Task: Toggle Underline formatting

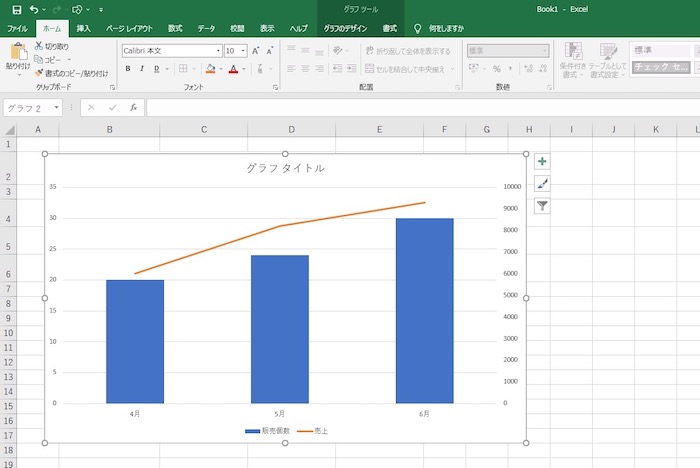Action: pos(157,68)
